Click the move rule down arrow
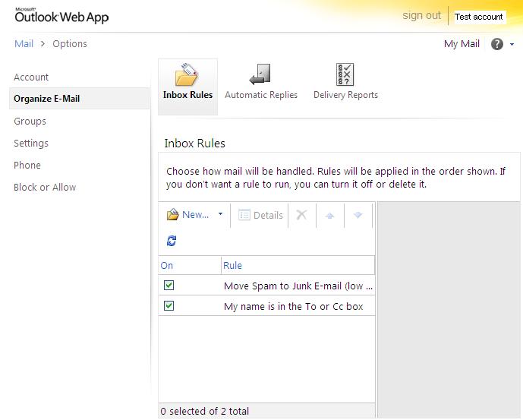The width and height of the screenshot is (523, 420). [x=358, y=216]
